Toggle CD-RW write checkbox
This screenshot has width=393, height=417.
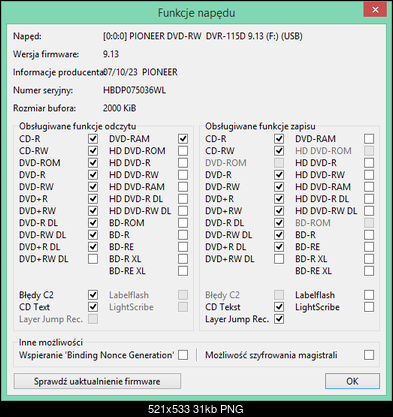[279, 151]
